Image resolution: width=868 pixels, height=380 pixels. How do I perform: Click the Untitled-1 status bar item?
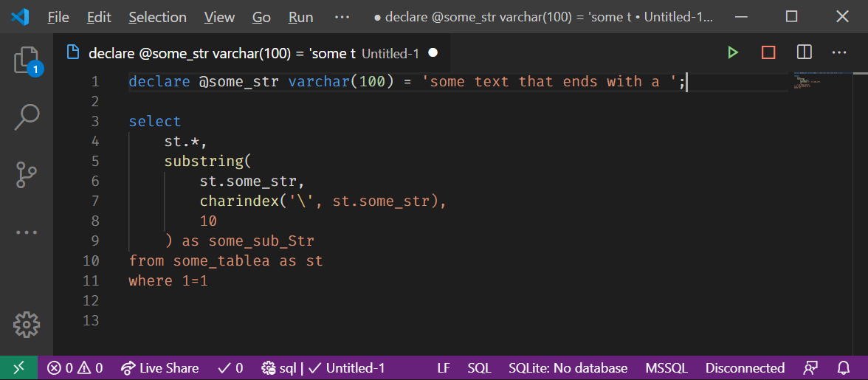[x=347, y=368]
